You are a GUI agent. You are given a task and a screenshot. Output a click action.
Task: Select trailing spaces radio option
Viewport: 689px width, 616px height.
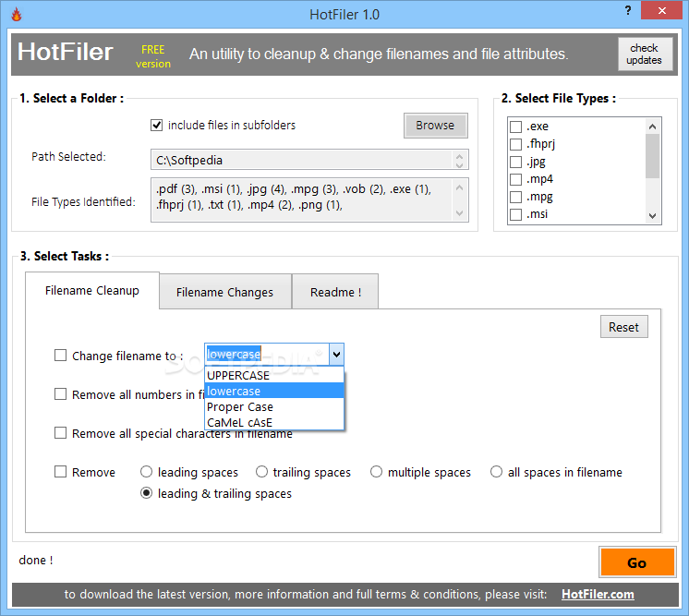point(261,472)
